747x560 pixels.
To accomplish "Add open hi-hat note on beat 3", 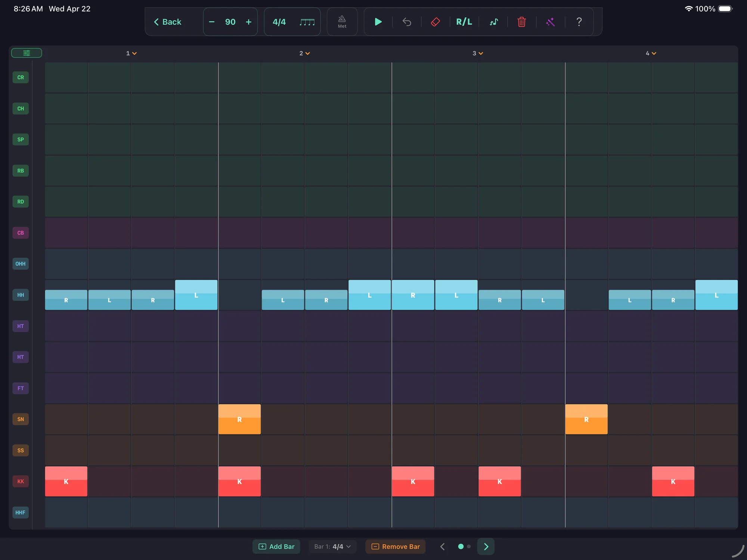I will click(x=413, y=264).
